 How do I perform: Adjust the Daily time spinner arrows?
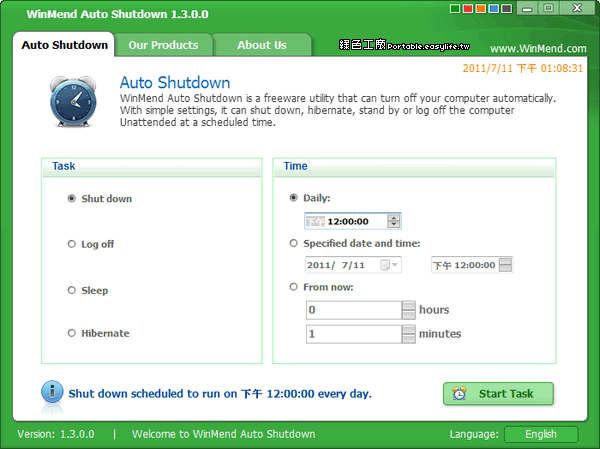pyautogui.click(x=394, y=221)
